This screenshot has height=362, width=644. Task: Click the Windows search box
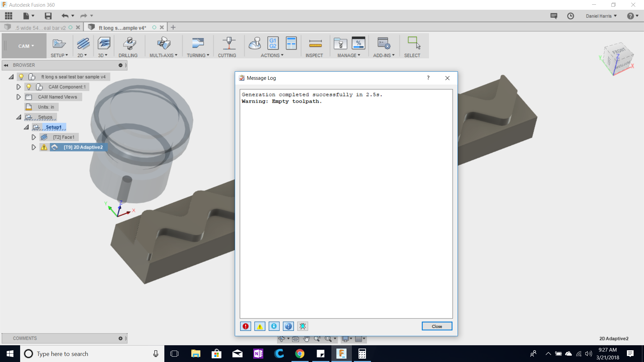pyautogui.click(x=92, y=354)
